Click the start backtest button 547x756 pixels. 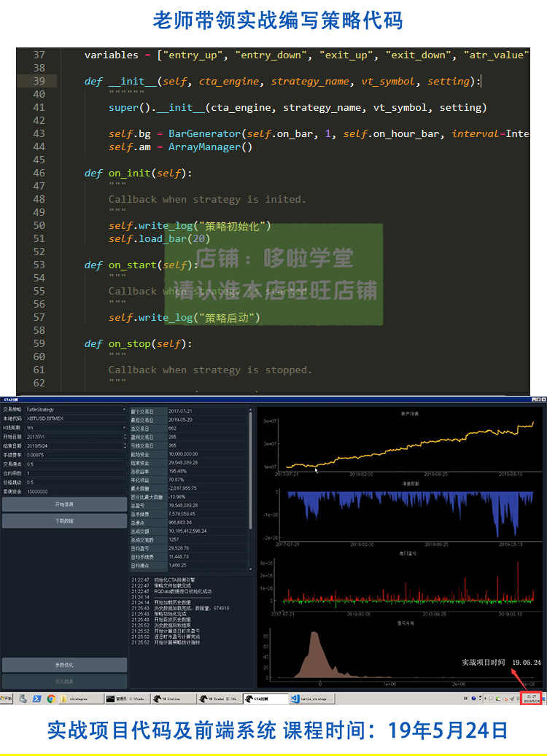(64, 504)
